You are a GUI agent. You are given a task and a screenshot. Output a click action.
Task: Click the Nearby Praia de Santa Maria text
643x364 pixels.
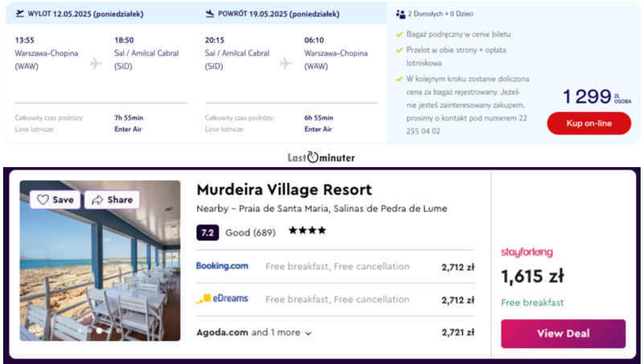(322, 209)
